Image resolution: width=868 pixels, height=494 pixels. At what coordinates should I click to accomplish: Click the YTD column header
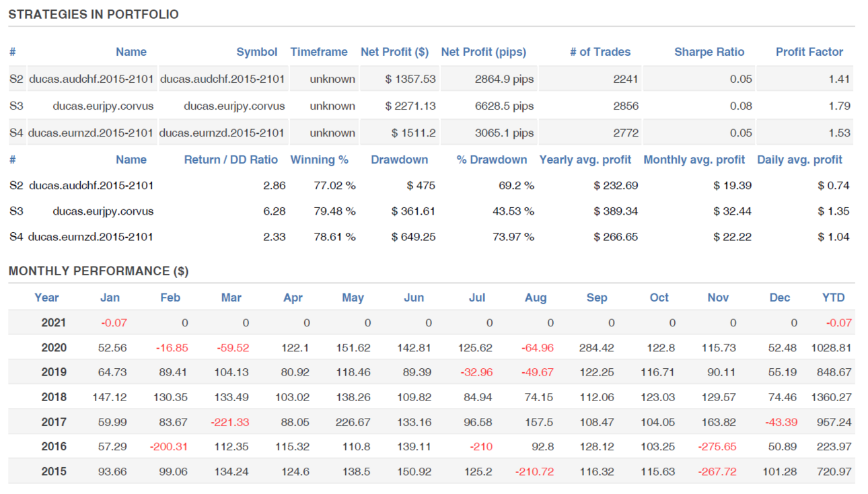(834, 297)
